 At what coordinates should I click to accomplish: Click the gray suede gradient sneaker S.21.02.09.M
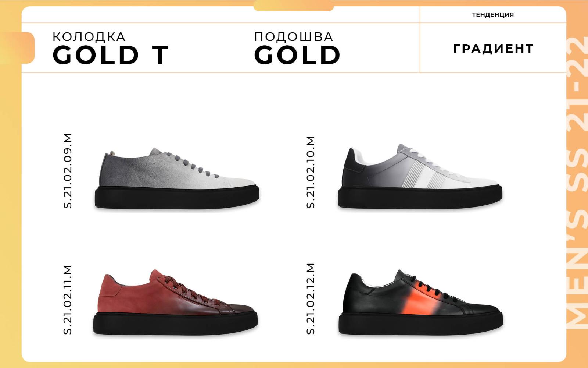click(x=177, y=178)
